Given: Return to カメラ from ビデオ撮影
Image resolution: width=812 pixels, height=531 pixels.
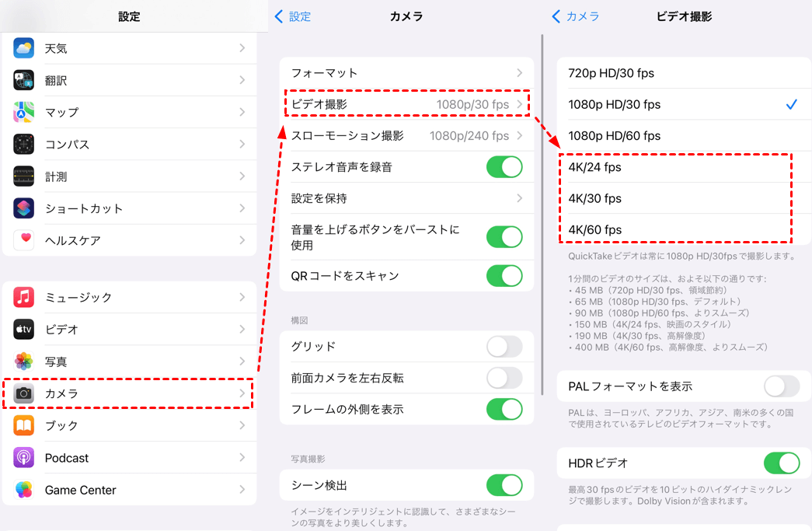Looking at the screenshot, I should [x=575, y=16].
